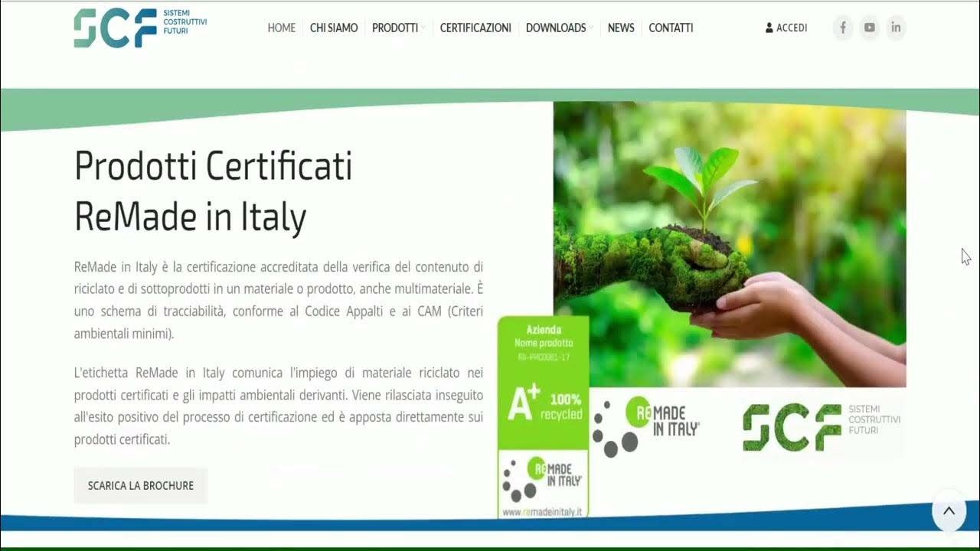Click the plant-in-hands hero image
The width and height of the screenshot is (980, 551).
coord(730,245)
